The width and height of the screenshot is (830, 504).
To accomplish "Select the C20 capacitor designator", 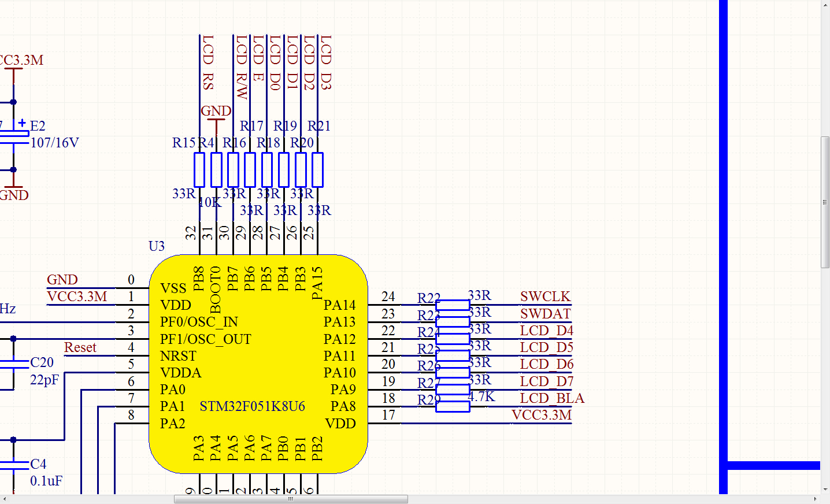I will click(x=42, y=362).
